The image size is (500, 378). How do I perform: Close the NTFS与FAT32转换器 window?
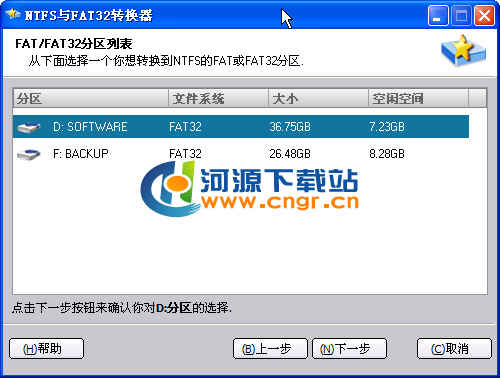(x=484, y=15)
